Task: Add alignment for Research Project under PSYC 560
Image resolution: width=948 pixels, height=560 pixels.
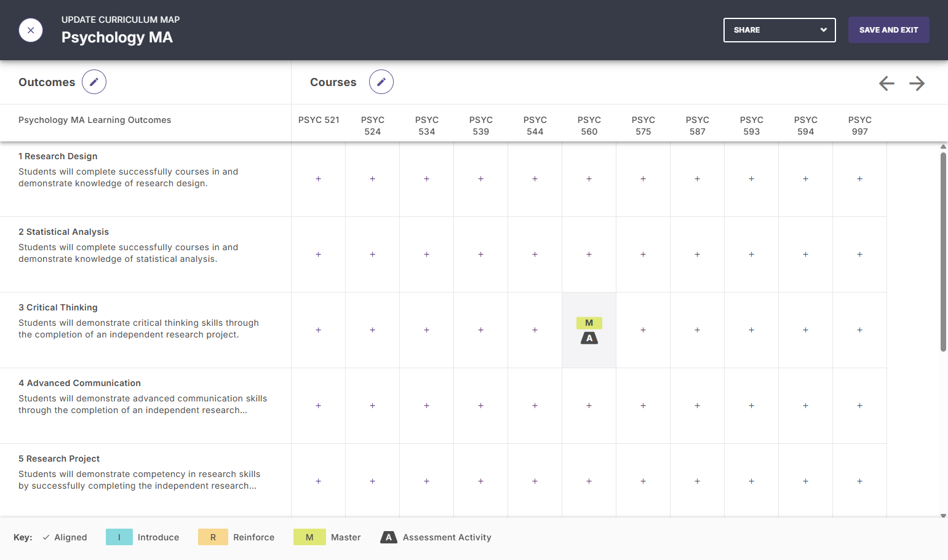Action: click(589, 481)
